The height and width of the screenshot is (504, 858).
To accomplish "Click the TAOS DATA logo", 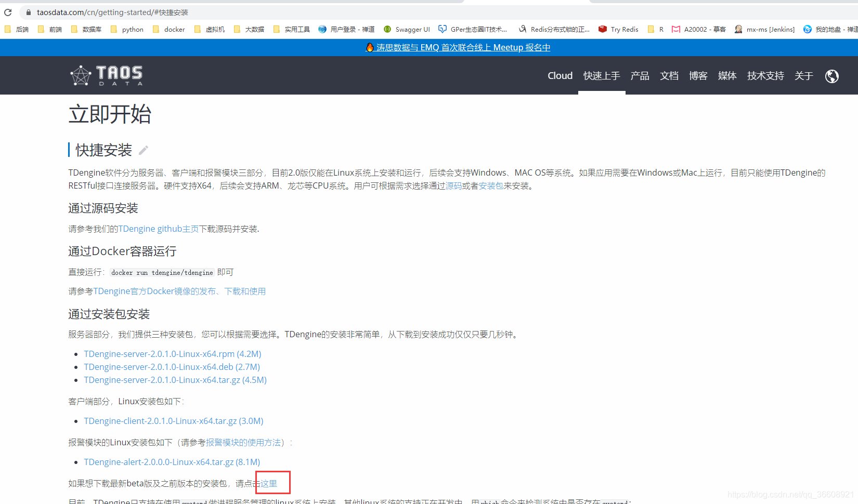I will coord(106,75).
